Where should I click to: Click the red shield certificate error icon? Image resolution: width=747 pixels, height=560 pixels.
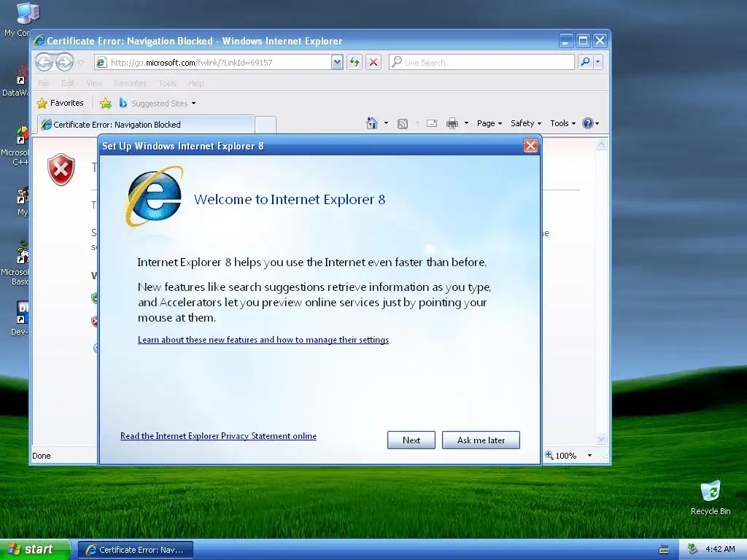click(61, 169)
